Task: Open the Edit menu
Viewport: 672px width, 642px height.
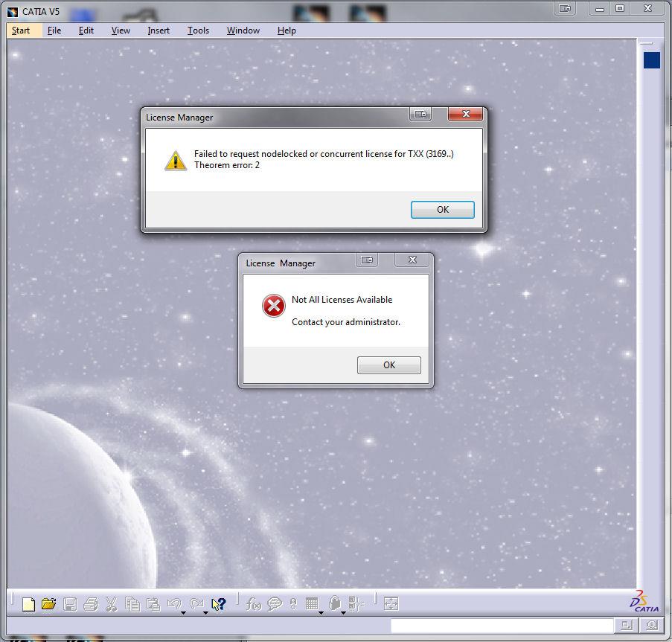Action: (86, 31)
